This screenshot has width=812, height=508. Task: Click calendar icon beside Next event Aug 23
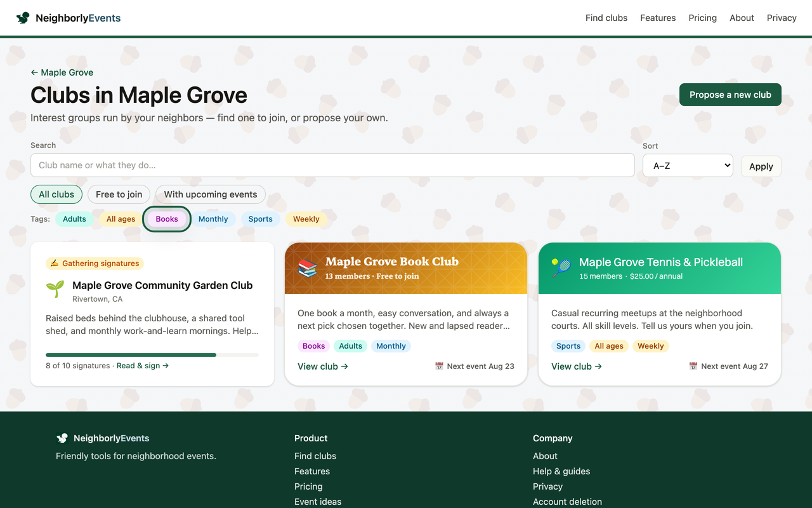[x=439, y=366]
